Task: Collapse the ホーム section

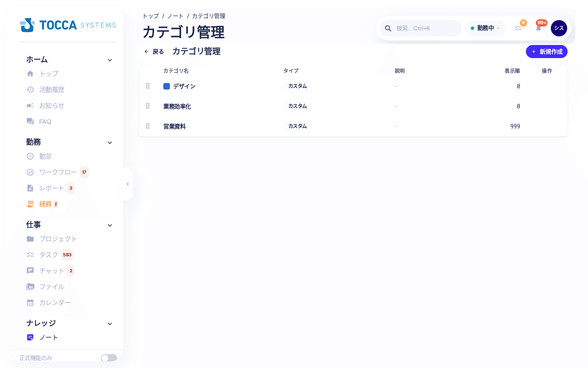Action: 110,60
